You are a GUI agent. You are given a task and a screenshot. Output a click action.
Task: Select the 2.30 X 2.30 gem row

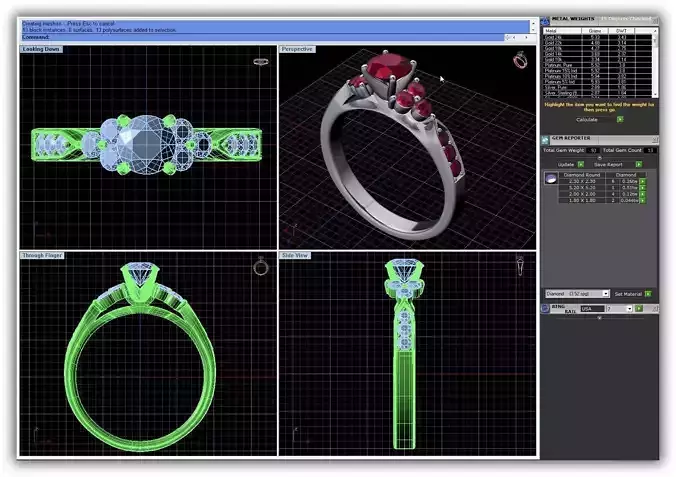[599, 182]
